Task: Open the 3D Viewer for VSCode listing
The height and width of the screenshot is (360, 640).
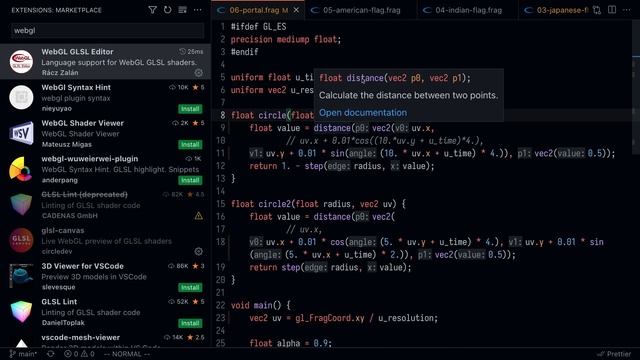Action: point(105,276)
